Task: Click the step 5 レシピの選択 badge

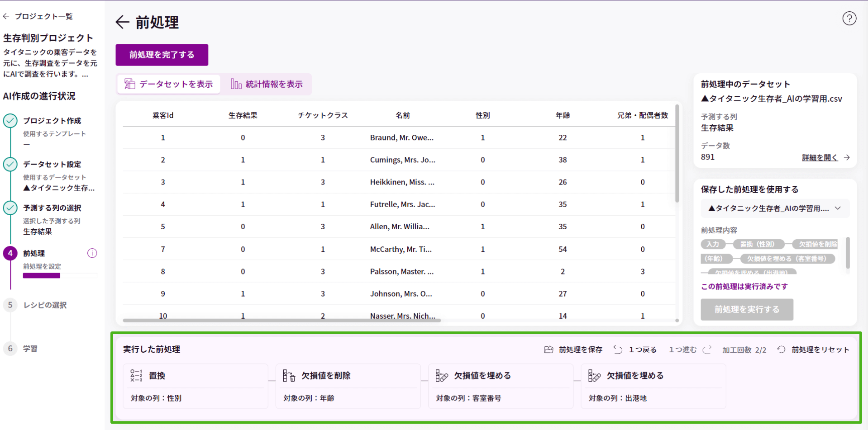Action: click(x=10, y=305)
